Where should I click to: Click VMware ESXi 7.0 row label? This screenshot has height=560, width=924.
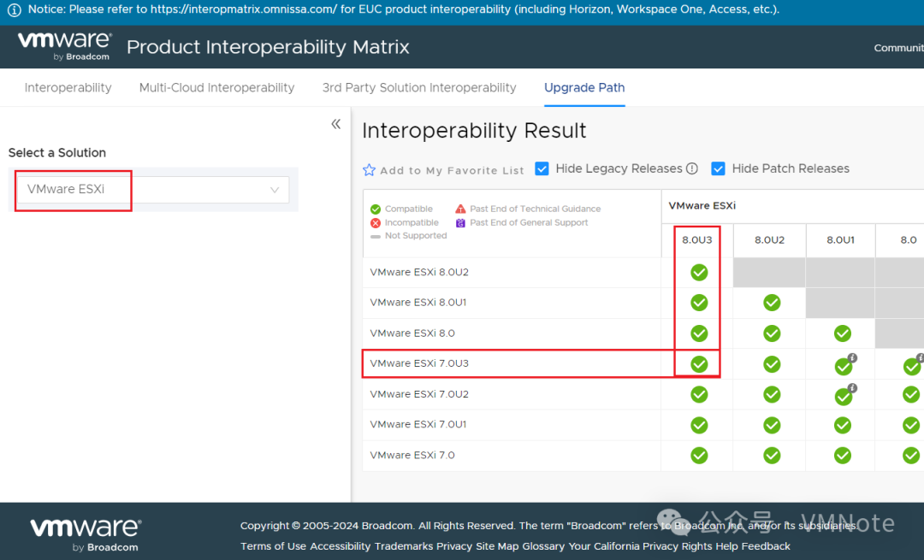[x=412, y=455]
